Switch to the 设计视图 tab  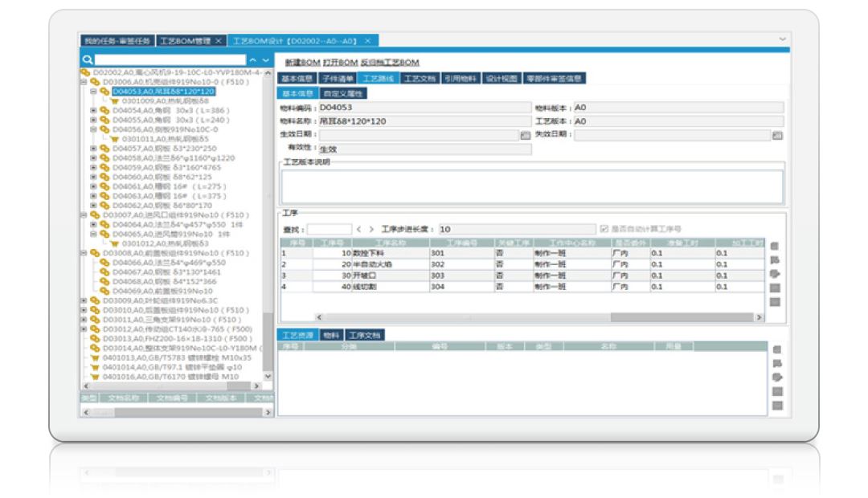502,79
